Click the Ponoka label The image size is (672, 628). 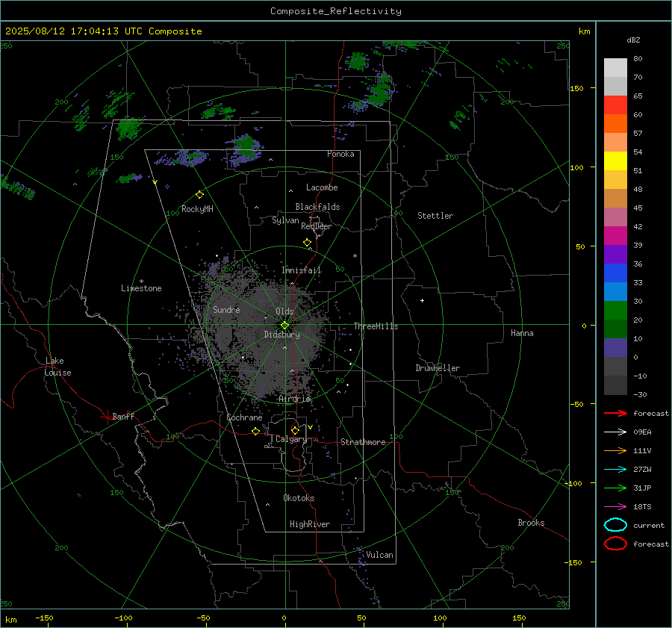[x=340, y=154]
